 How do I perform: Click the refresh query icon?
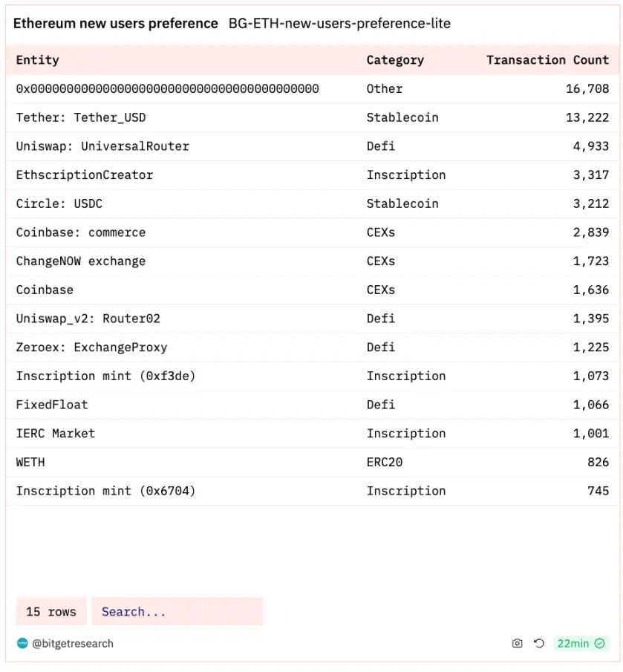click(539, 644)
